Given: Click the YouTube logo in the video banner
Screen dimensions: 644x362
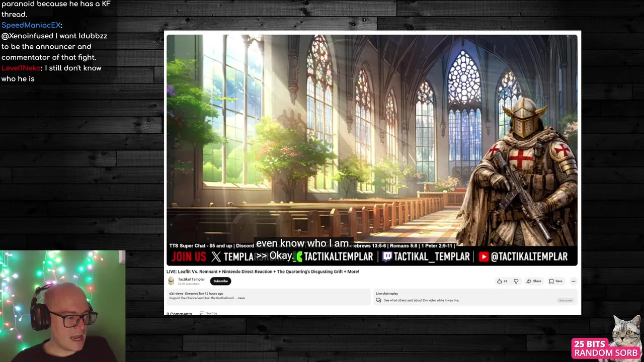Looking at the screenshot, I should pos(484,256).
